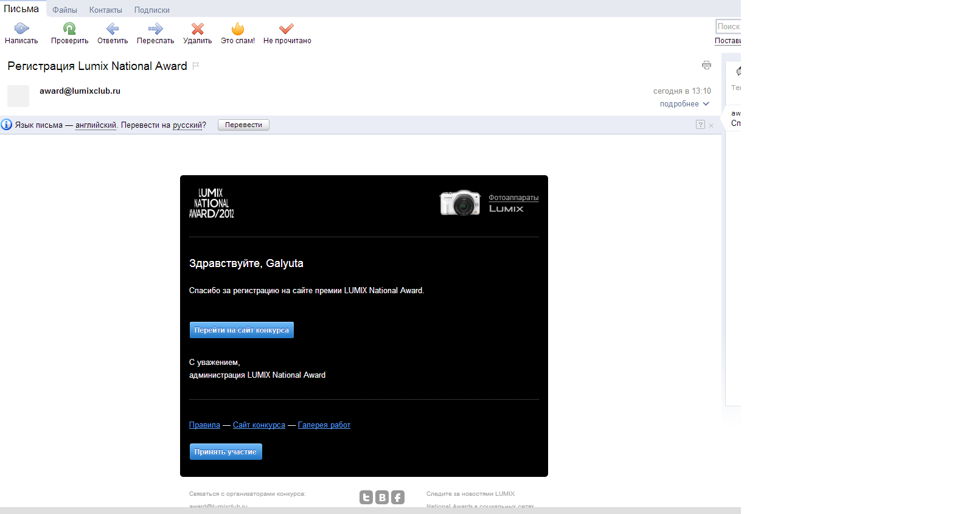980x514 pixels.
Task: Open the Facebook social icon in footer
Action: [398, 498]
